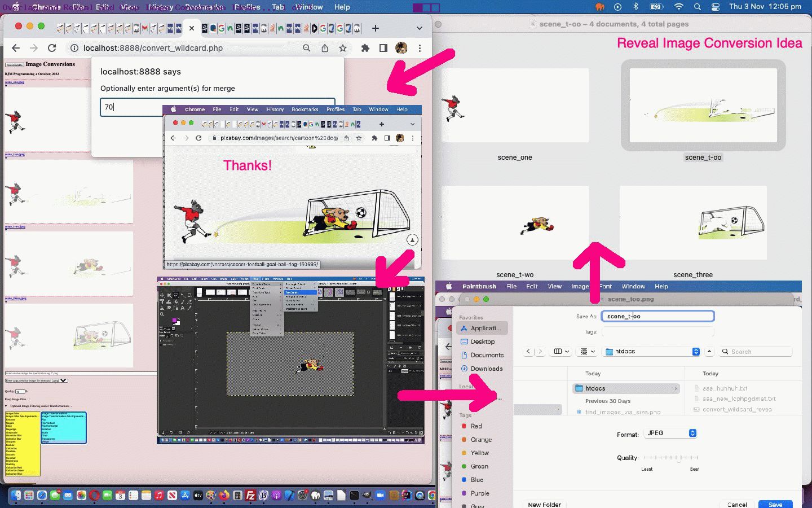Collapse save dialog with caret button
Image resolution: width=812 pixels, height=508 pixels.
tap(709, 351)
